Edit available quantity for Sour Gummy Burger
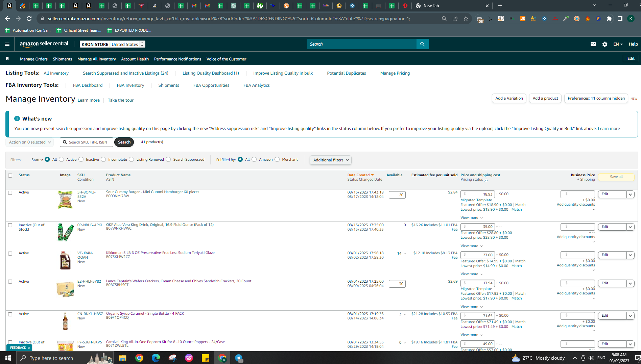 (x=397, y=195)
